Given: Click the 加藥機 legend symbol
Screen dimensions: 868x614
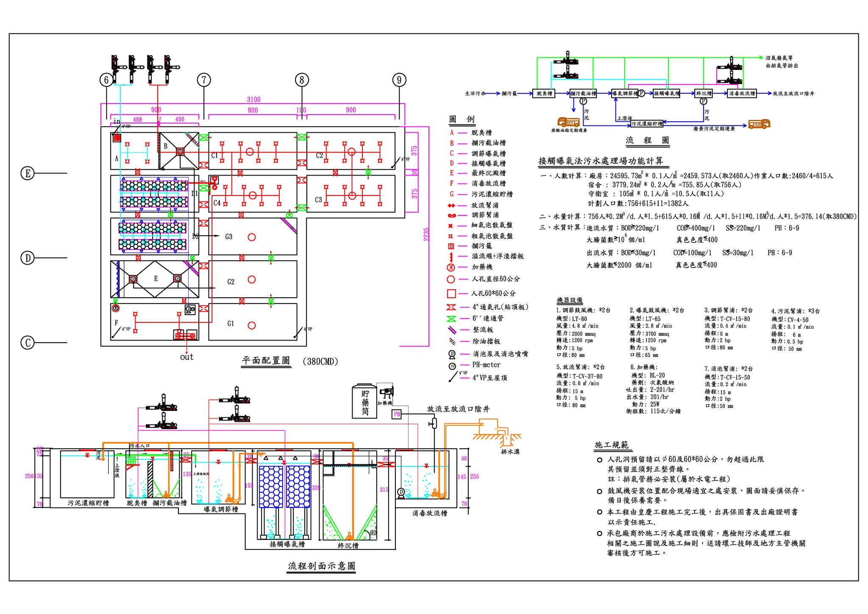Looking at the screenshot, I should click(x=451, y=267).
